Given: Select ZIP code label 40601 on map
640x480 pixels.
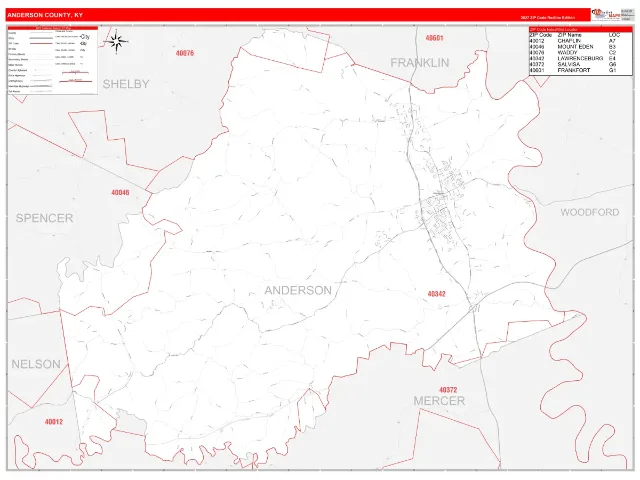Looking at the screenshot, I should click(434, 38).
